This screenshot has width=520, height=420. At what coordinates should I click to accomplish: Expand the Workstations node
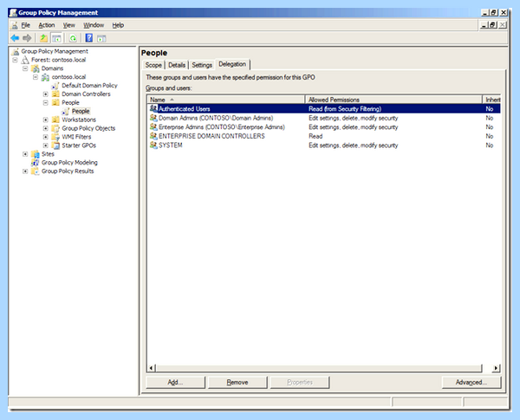click(x=46, y=120)
